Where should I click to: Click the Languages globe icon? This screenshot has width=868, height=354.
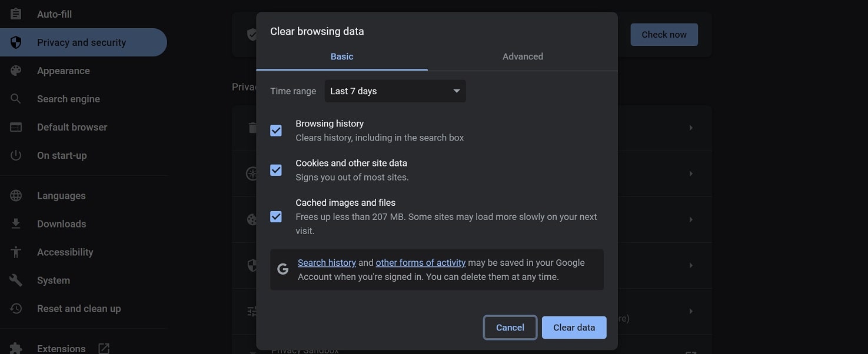coord(16,196)
